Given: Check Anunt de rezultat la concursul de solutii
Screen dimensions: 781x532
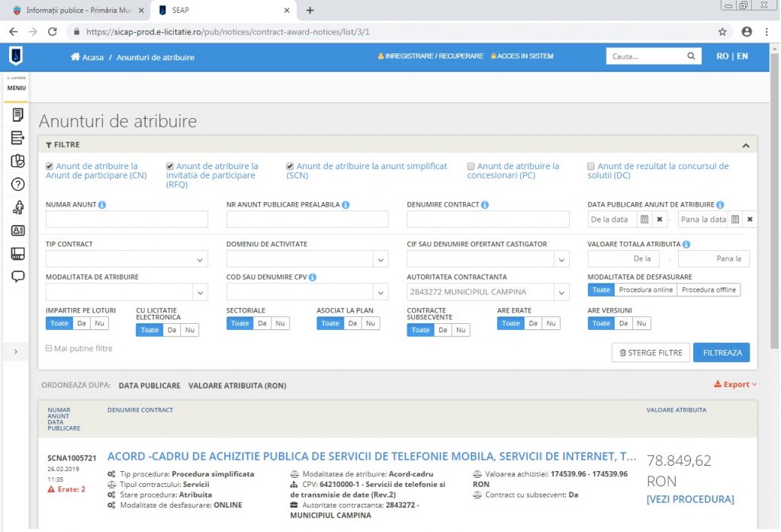Looking at the screenshot, I should [591, 166].
